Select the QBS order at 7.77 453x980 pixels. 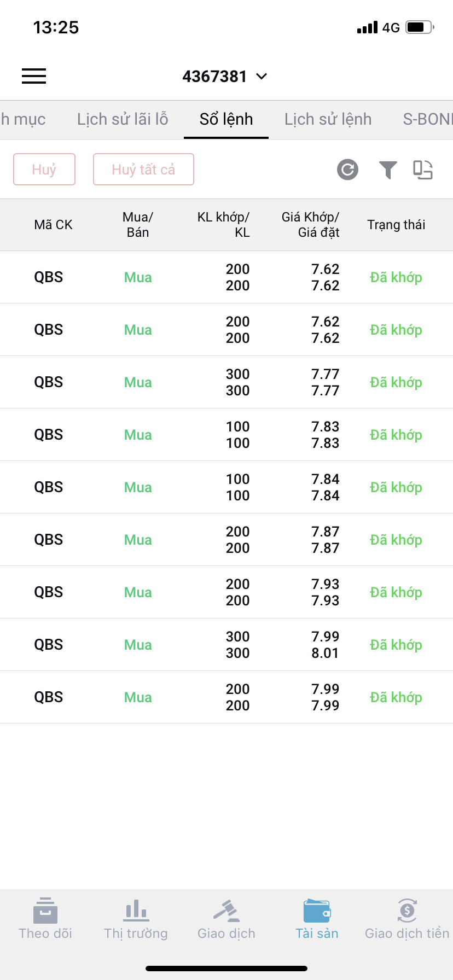coord(226,382)
